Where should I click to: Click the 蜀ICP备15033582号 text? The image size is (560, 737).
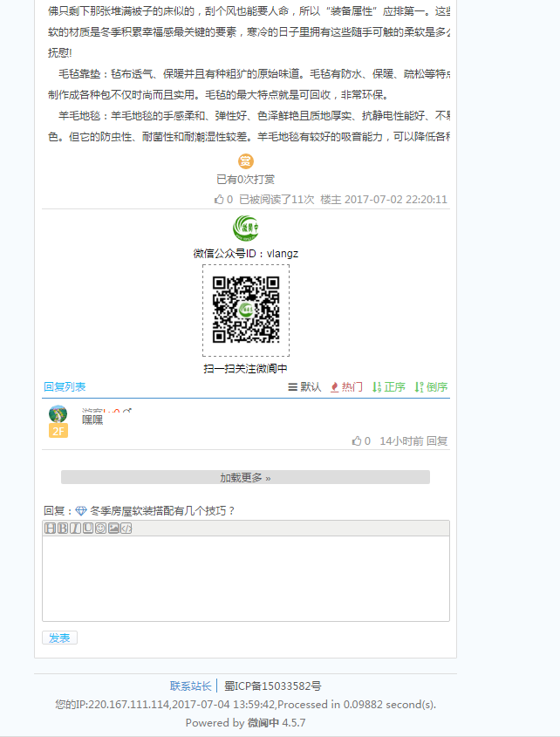tap(273, 686)
